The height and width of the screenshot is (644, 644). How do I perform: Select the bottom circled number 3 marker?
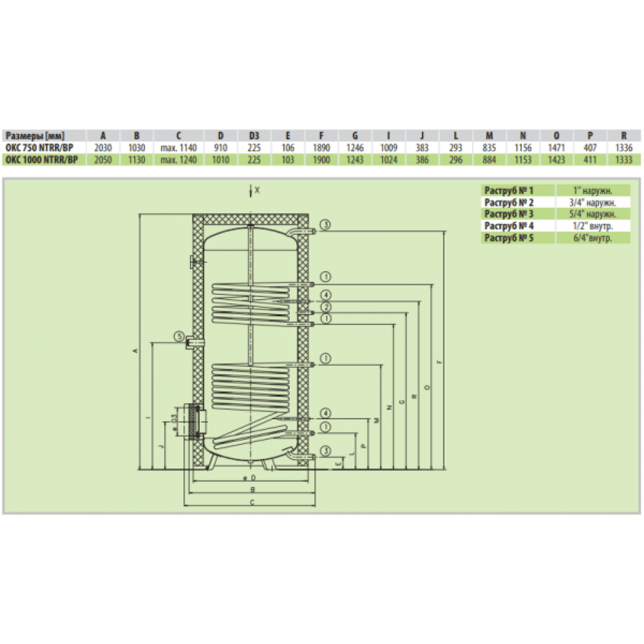point(327,450)
